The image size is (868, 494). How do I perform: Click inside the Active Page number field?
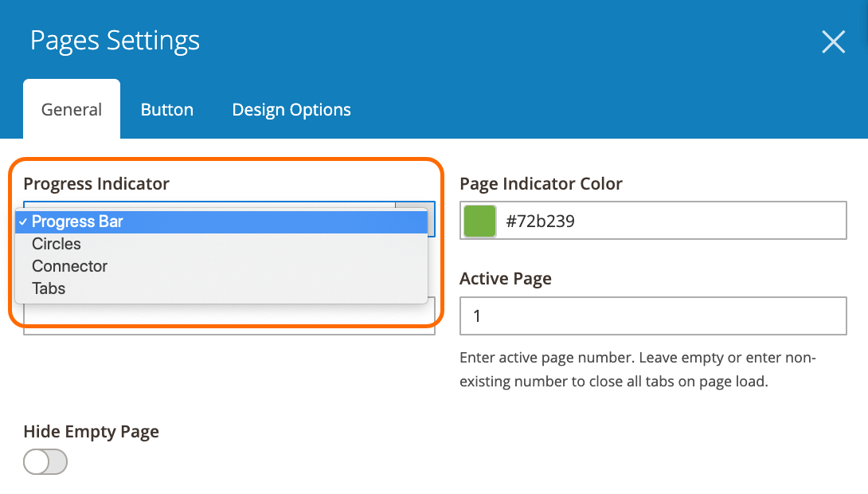(653, 316)
